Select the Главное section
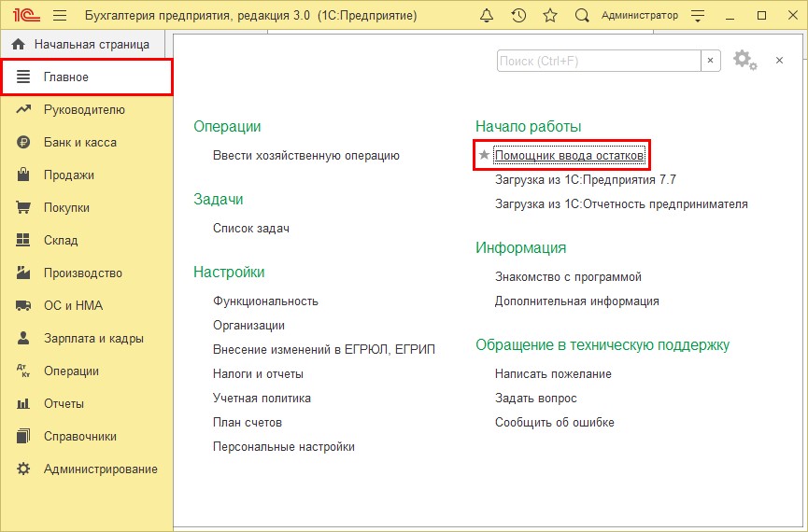 (87, 77)
